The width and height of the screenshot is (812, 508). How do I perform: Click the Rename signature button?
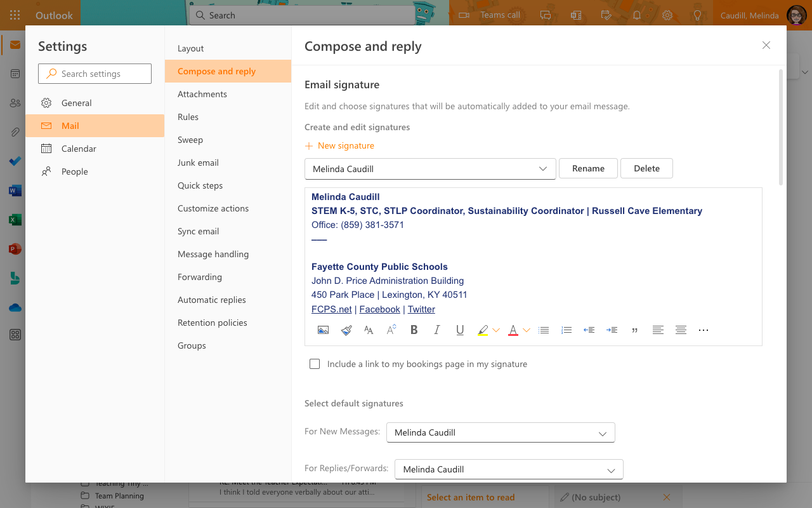click(x=588, y=168)
